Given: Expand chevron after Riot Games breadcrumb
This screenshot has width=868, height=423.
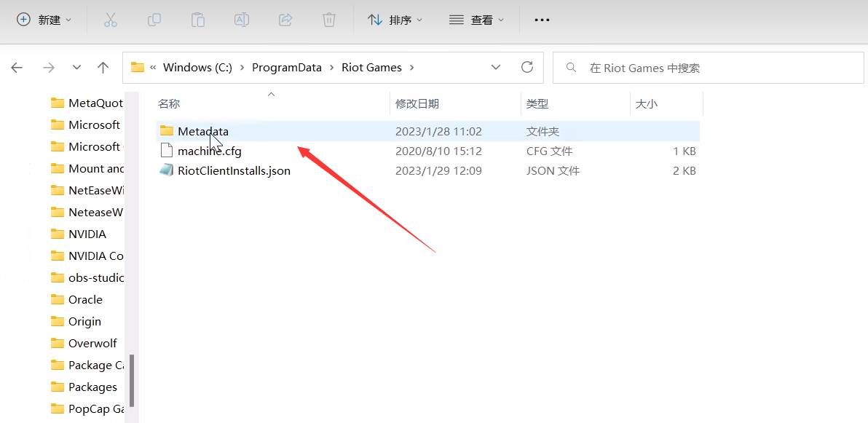Looking at the screenshot, I should pyautogui.click(x=411, y=68).
